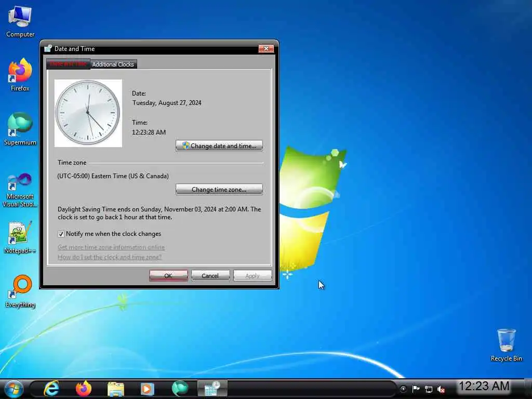Open the Windows Start menu orb
532x399 pixels.
coord(14,389)
